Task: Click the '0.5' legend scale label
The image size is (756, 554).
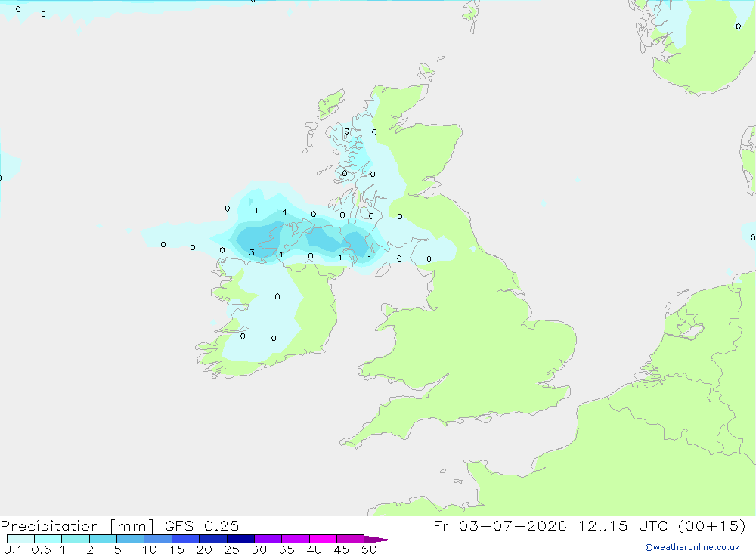Action: [x=41, y=549]
